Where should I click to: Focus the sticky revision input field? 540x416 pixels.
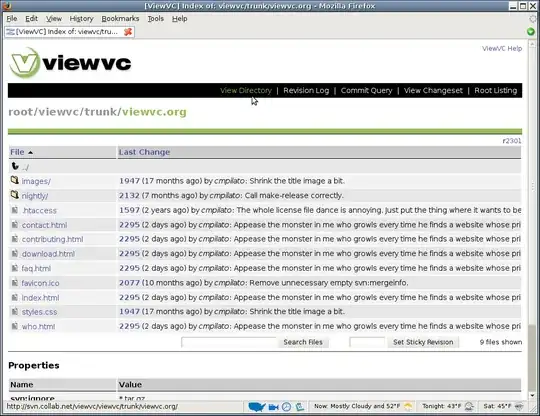tap(367, 342)
